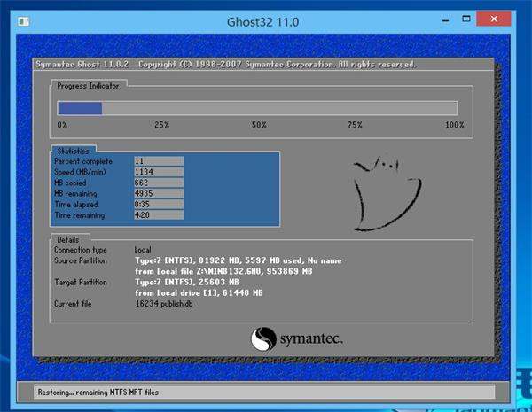Select the Percent complete value field
532x412 pixels.
point(158,161)
